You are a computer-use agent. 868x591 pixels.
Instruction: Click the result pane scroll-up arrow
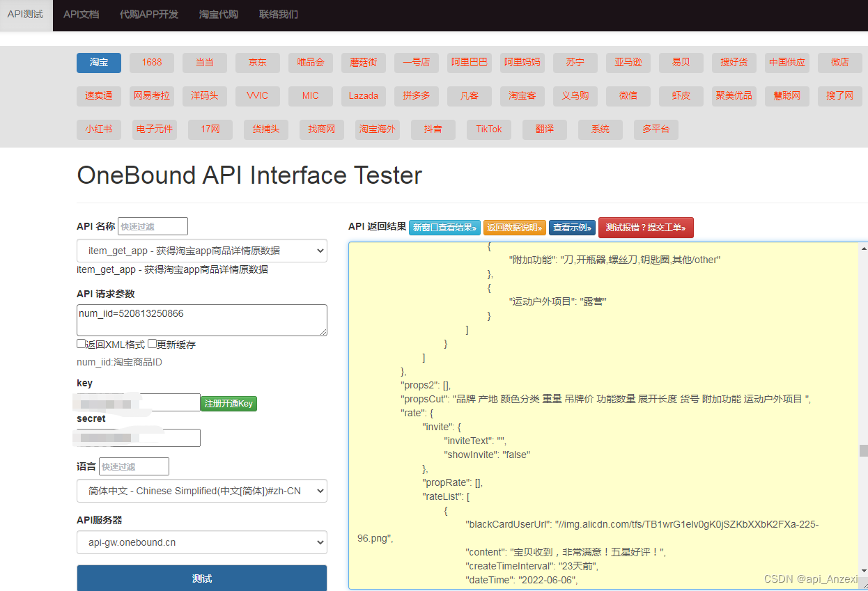click(x=864, y=248)
